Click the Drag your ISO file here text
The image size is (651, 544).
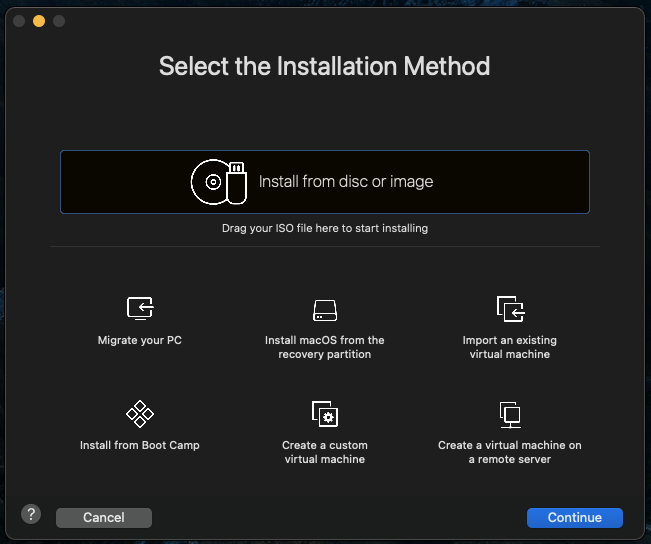tap(325, 228)
